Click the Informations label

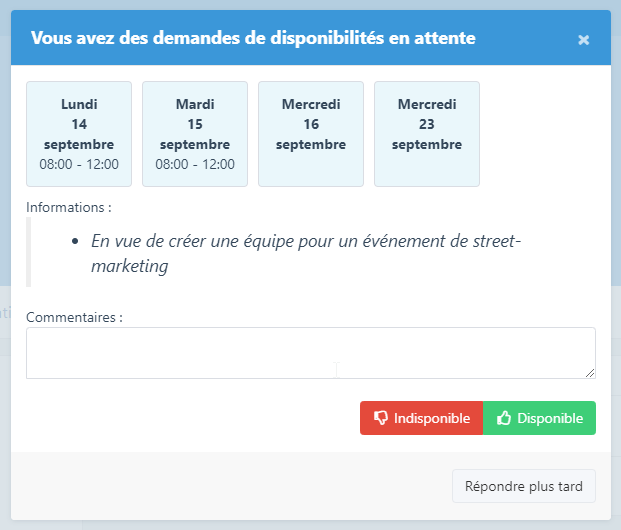[69, 207]
